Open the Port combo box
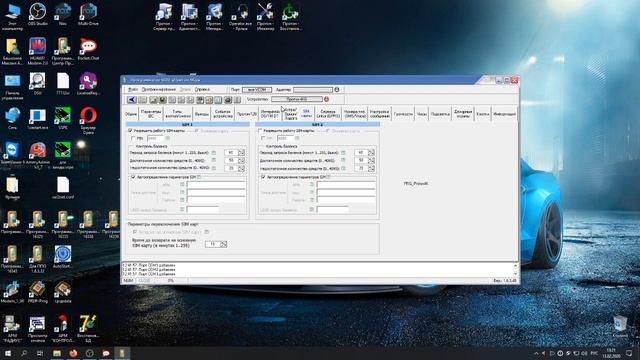The image size is (640, 360). pos(257,89)
